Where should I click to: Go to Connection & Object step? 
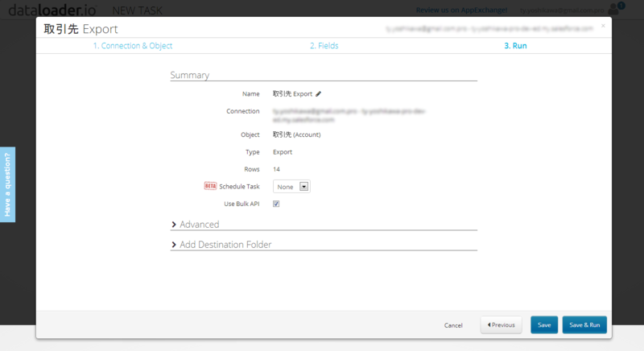133,46
